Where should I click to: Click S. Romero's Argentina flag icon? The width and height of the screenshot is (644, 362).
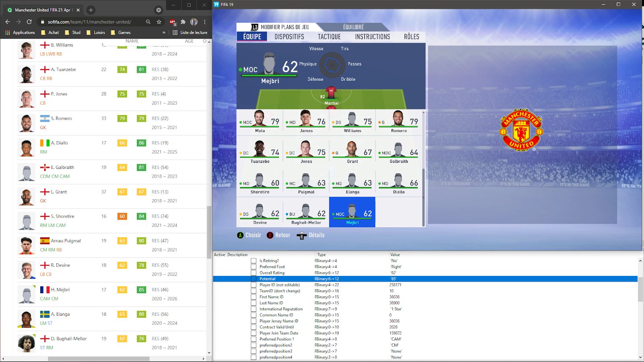coord(45,118)
